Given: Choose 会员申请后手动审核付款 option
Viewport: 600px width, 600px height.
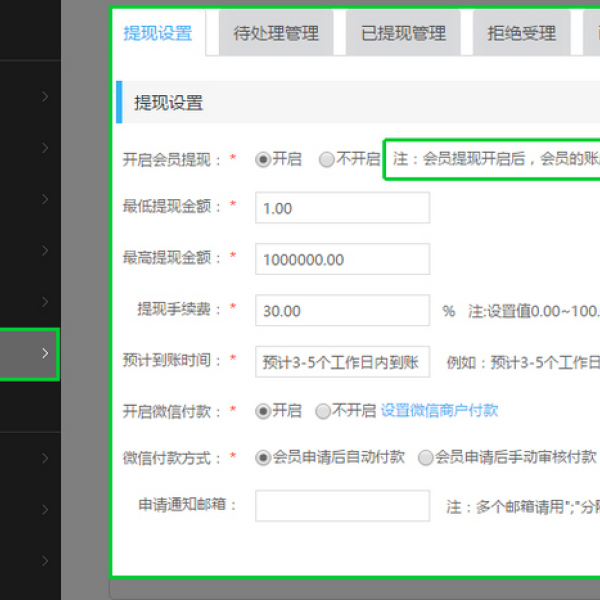Looking at the screenshot, I should point(426,457).
